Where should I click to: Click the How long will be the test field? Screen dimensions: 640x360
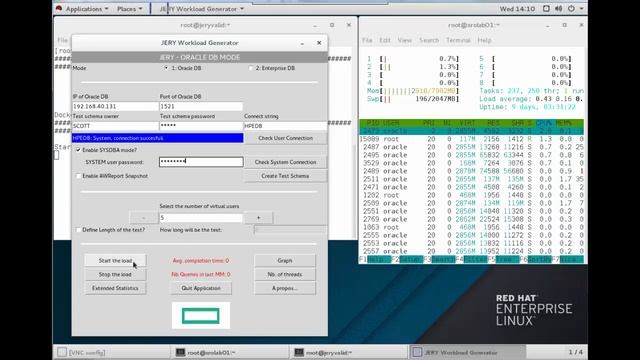(x=290, y=230)
